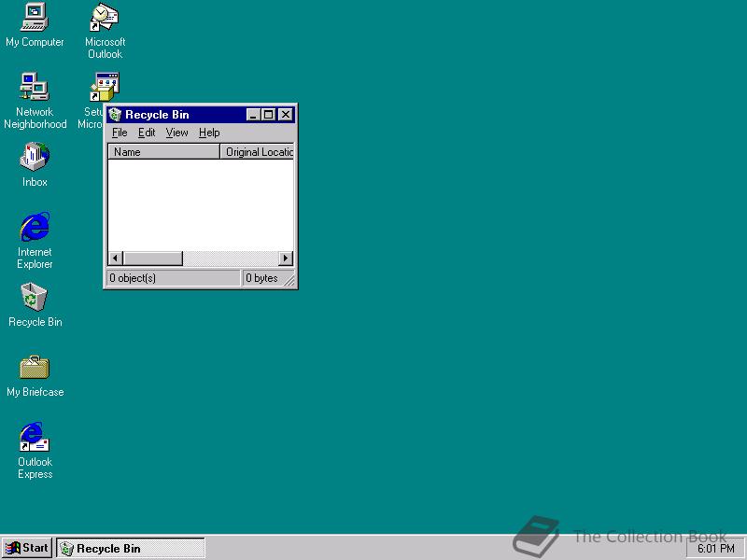Click the taskbar clock showing 6:01 PM
This screenshot has height=560, width=747.
point(716,549)
